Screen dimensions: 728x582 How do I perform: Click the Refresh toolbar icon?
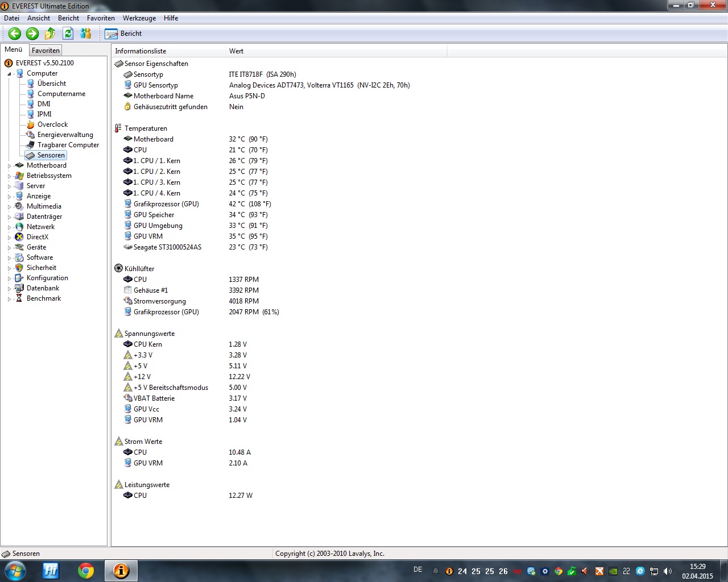[68, 34]
